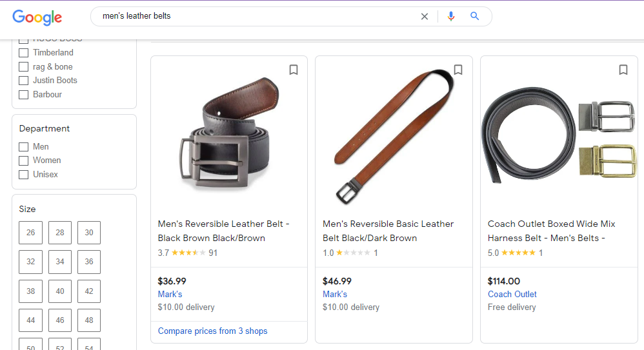Click into the search input field
The height and width of the screenshot is (350, 644).
258,16
